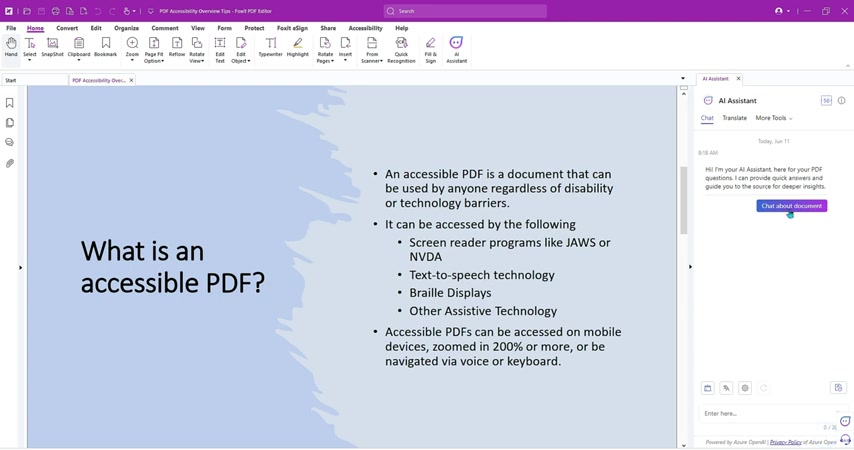Open the bookmarks panel in left sidebar
This screenshot has width=854, height=450.
pyautogui.click(x=9, y=103)
